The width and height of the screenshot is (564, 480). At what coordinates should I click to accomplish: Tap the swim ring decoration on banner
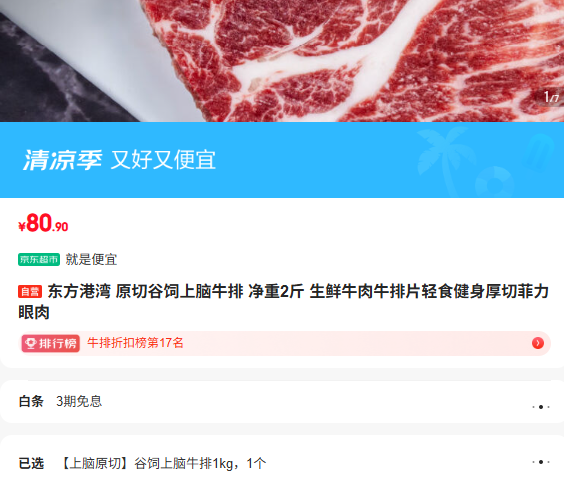(495, 182)
